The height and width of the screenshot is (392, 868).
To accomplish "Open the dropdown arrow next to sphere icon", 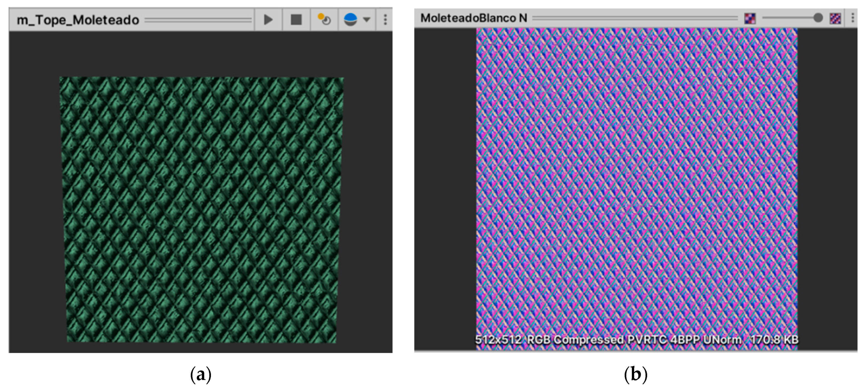I will [x=367, y=20].
